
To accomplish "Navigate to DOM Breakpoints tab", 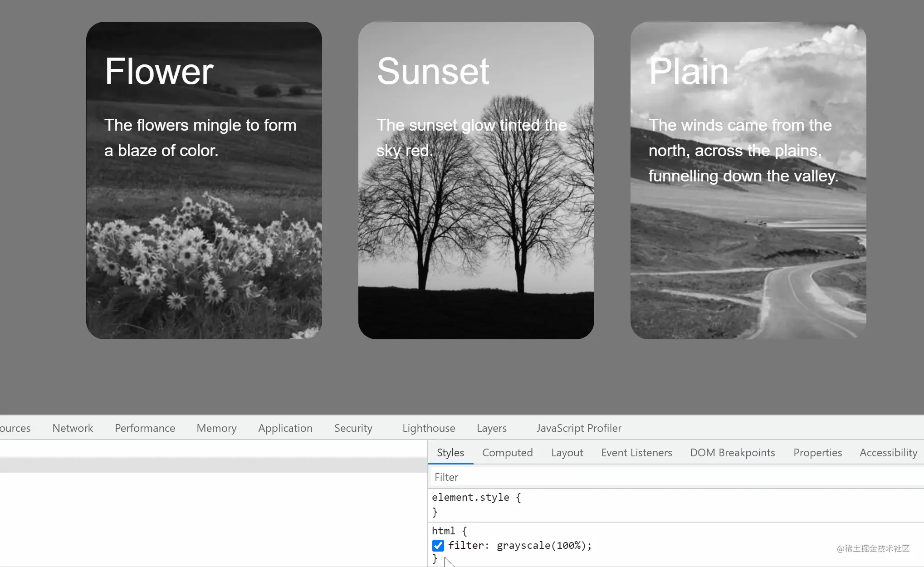I will tap(733, 452).
